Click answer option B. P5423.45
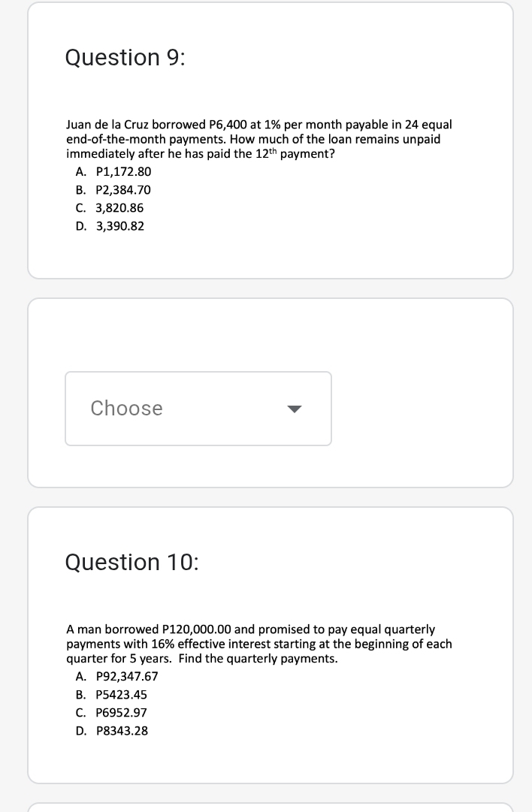Image resolution: width=532 pixels, height=812 pixels. pos(112,694)
